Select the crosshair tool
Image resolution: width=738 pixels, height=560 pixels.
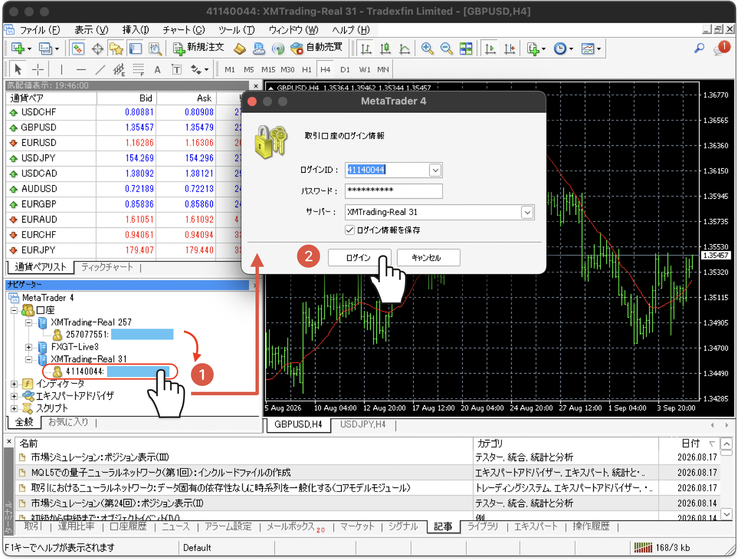38,70
